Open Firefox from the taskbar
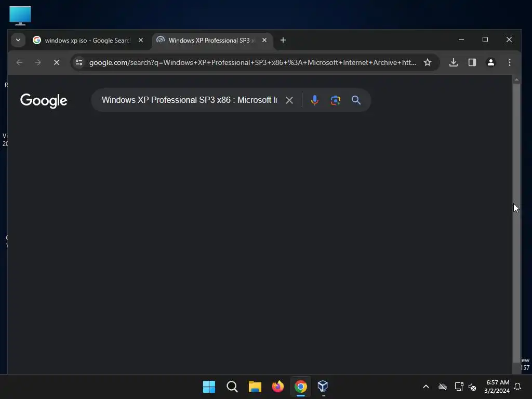This screenshot has height=399, width=532. 278,387
